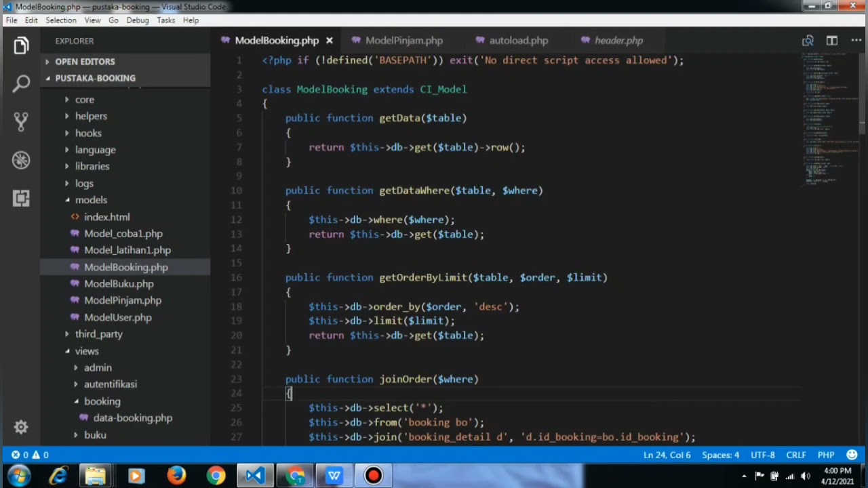Click the feedback smiley in status bar
This screenshot has width=868, height=488.
(x=852, y=455)
